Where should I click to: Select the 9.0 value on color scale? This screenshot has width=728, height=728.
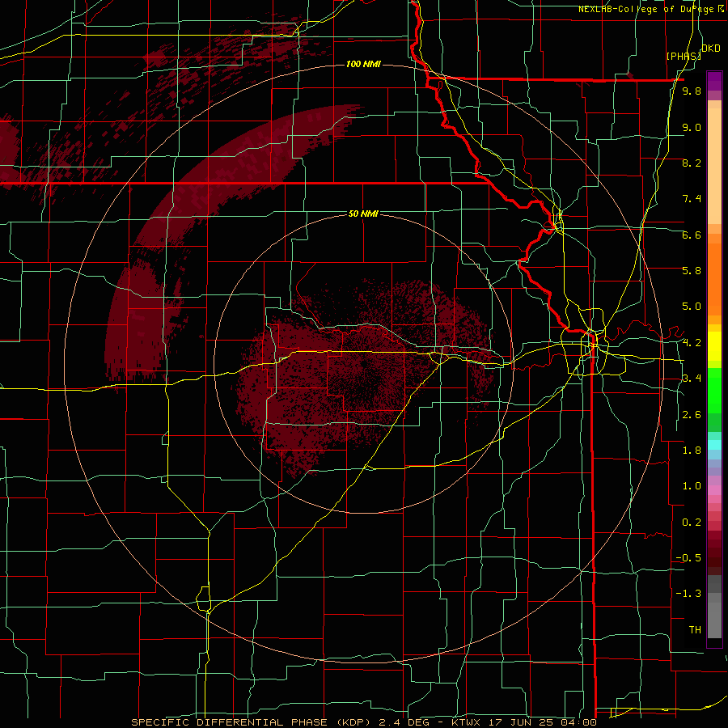pyautogui.click(x=692, y=127)
